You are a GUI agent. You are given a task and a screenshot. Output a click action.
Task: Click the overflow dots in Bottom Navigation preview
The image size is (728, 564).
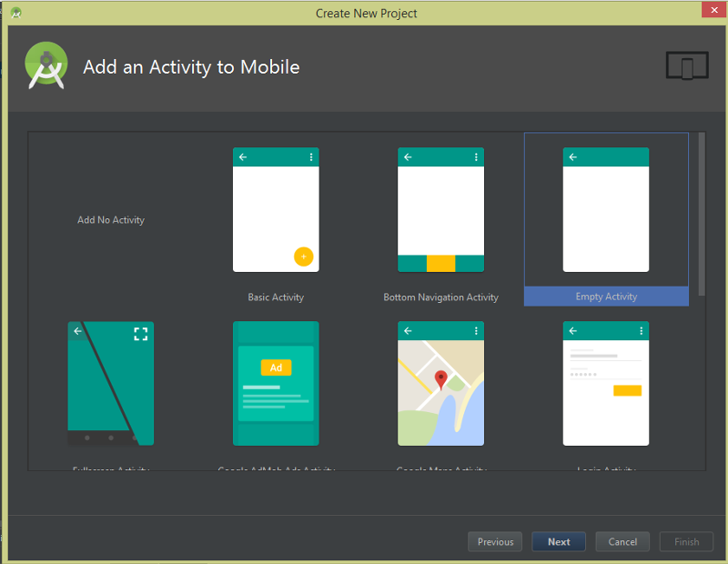point(476,157)
